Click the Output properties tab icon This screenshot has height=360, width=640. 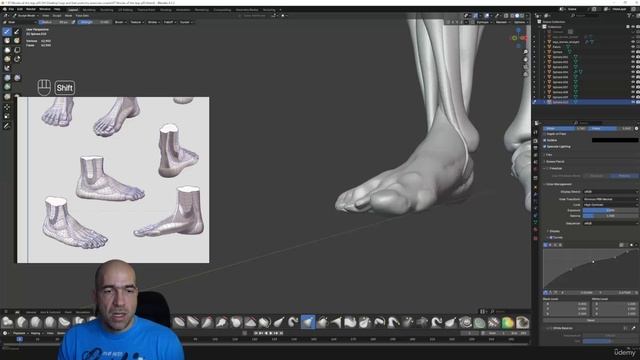[536, 148]
